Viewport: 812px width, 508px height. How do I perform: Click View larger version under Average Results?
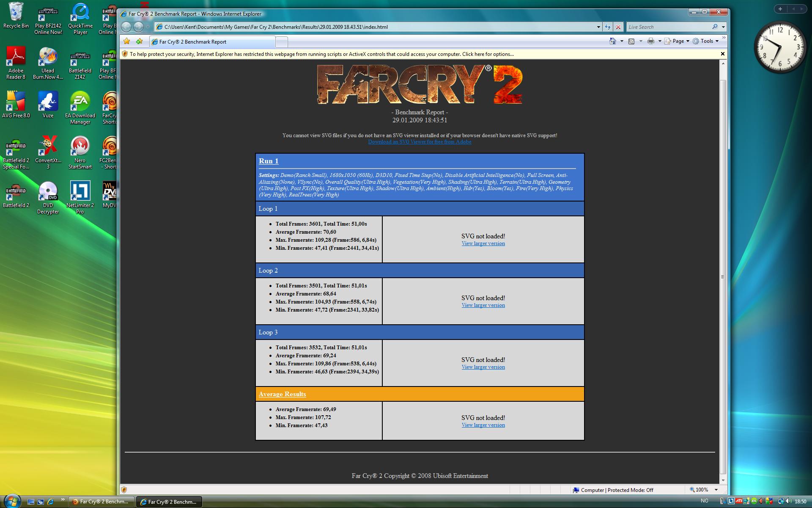483,425
